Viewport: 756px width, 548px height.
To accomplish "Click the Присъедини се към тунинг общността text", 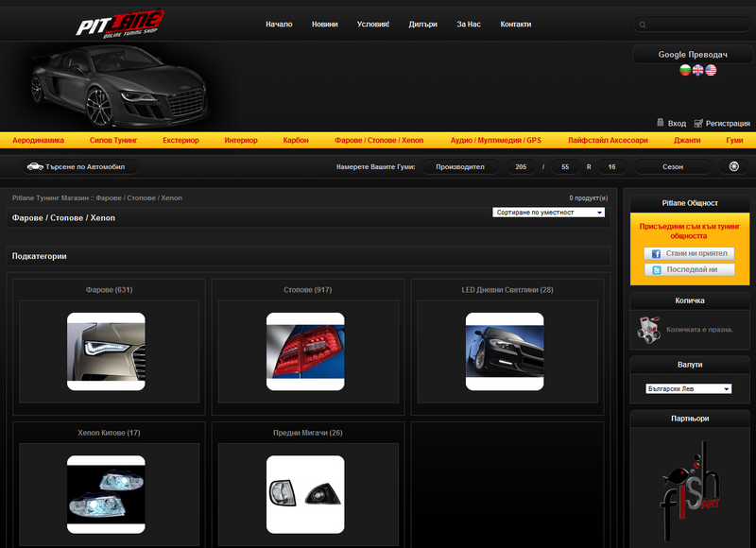I will point(690,231).
